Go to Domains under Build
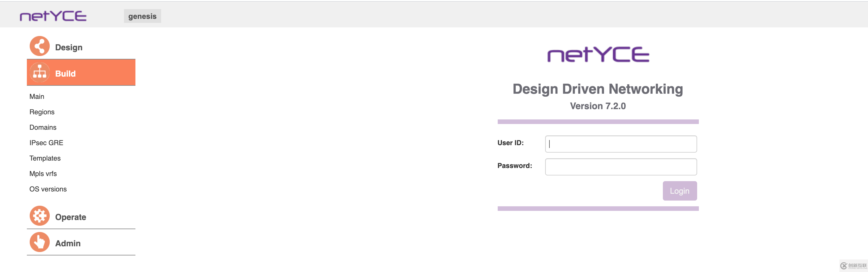Image resolution: width=868 pixels, height=272 pixels. coord(43,127)
